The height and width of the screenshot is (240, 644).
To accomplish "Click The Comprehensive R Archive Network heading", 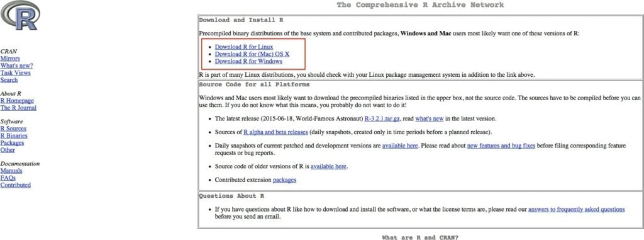I will pyautogui.click(x=420, y=5).
